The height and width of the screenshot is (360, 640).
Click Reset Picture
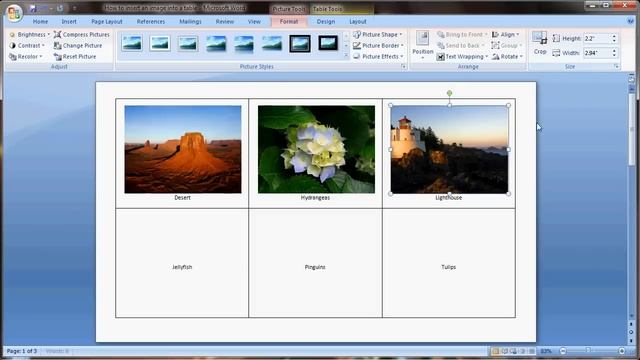point(75,56)
